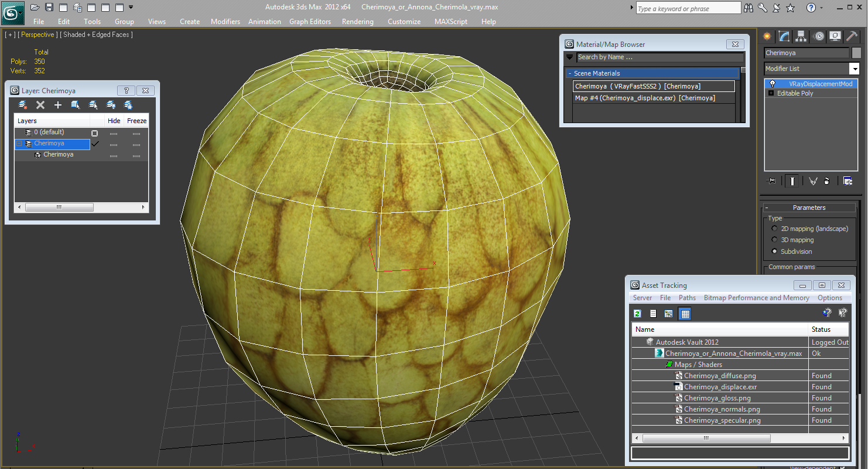Toggle Hide for 0 (default) layer
The image size is (868, 469).
(114, 133)
